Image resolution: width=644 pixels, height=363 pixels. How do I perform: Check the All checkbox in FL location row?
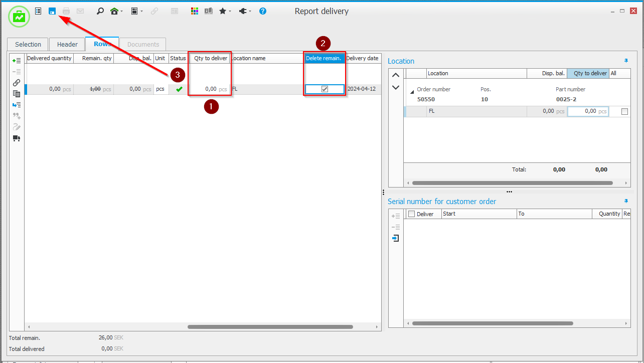pos(624,112)
